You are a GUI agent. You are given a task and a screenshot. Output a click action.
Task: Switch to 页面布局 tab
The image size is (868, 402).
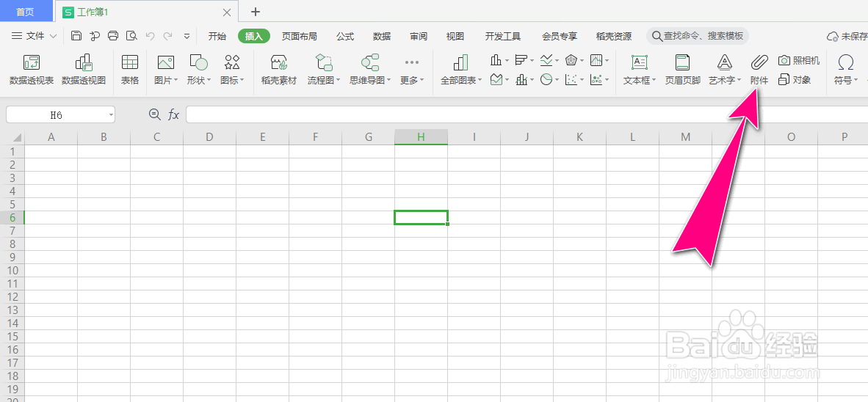click(300, 37)
